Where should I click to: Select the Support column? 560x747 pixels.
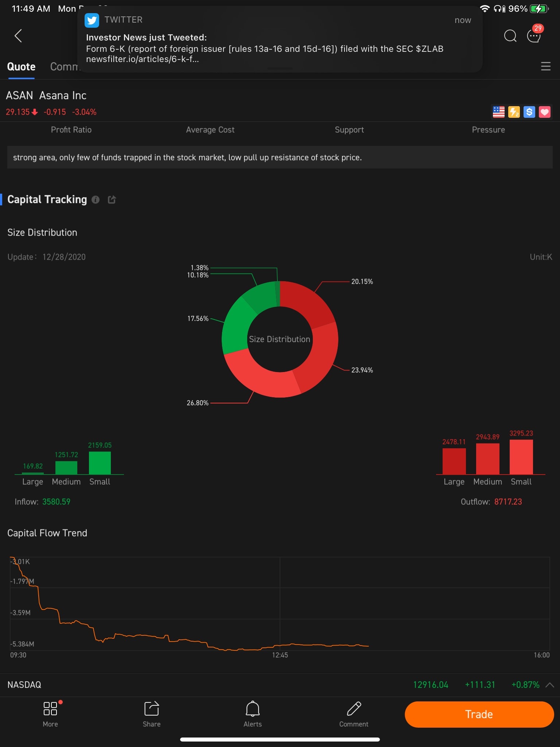pos(349,130)
